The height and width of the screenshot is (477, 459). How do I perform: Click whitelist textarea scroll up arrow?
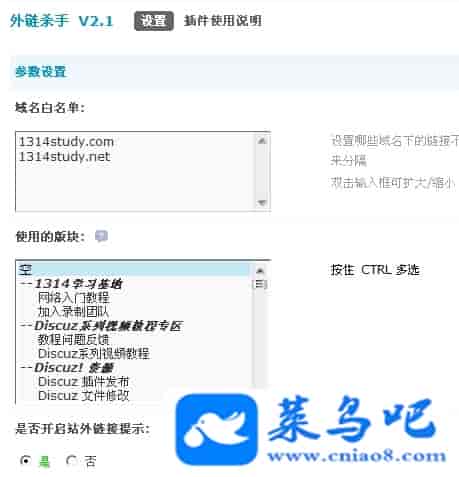pos(262,141)
